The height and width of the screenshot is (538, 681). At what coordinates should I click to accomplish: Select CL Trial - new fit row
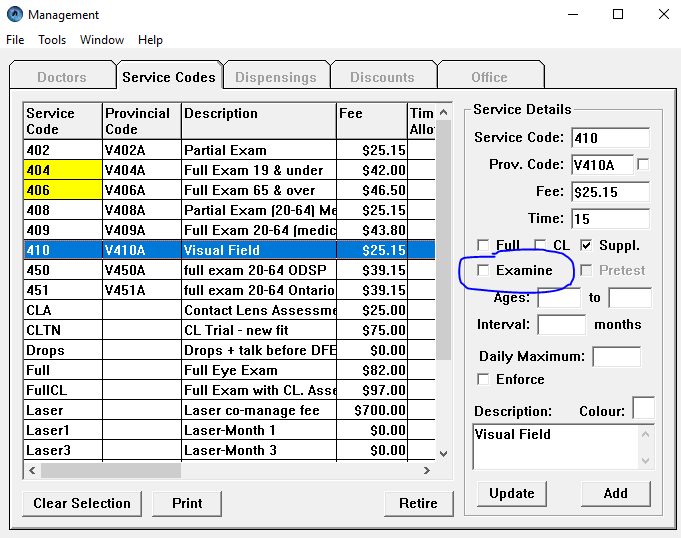point(229,330)
